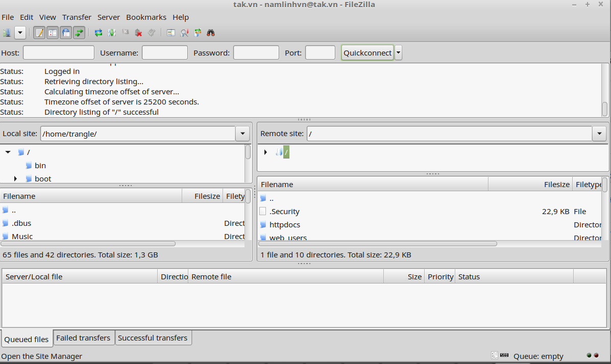
Task: Toggle message log display
Action: click(x=39, y=33)
